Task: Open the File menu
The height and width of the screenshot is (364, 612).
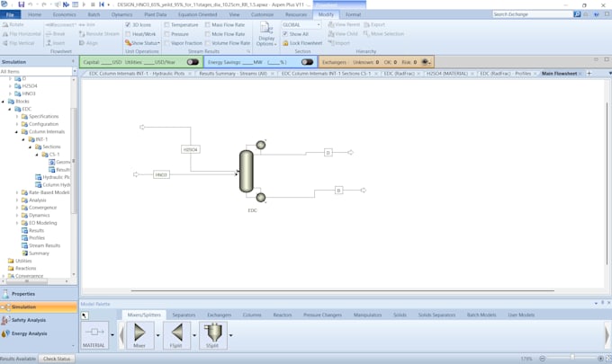Action: [10, 14]
